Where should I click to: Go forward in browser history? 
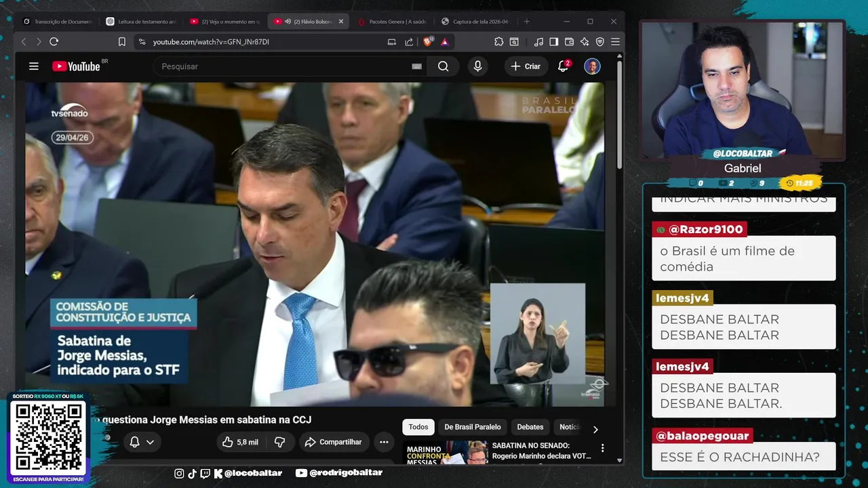pos(39,42)
